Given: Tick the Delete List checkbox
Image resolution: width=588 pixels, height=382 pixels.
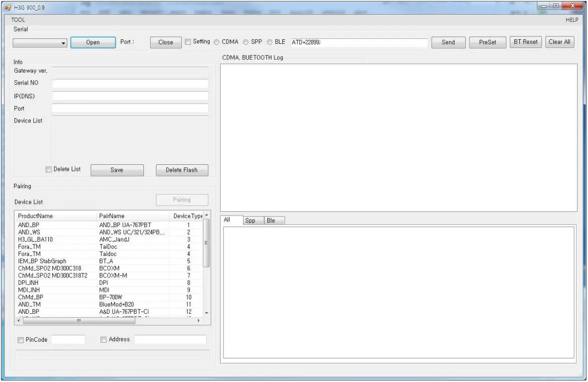Looking at the screenshot, I should tap(48, 170).
